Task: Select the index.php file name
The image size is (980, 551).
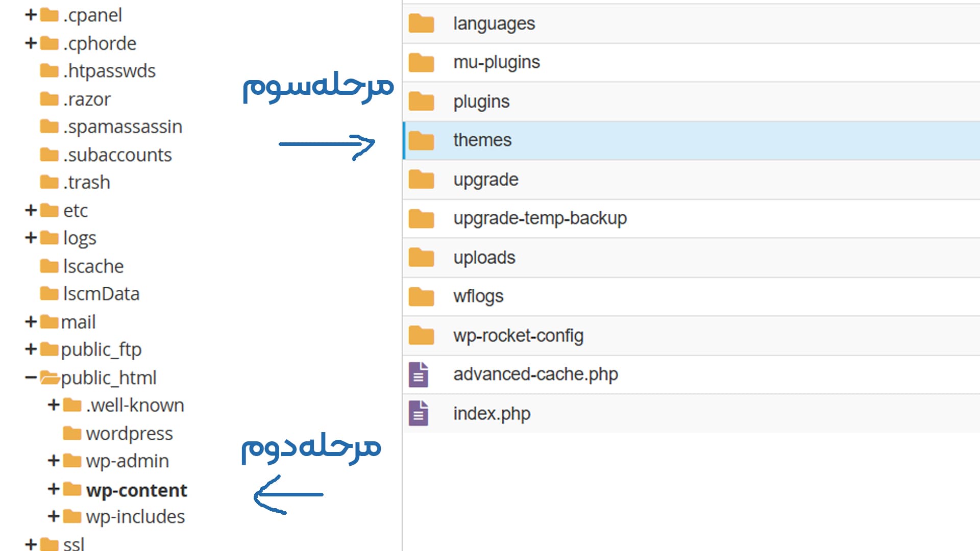Action: (492, 414)
